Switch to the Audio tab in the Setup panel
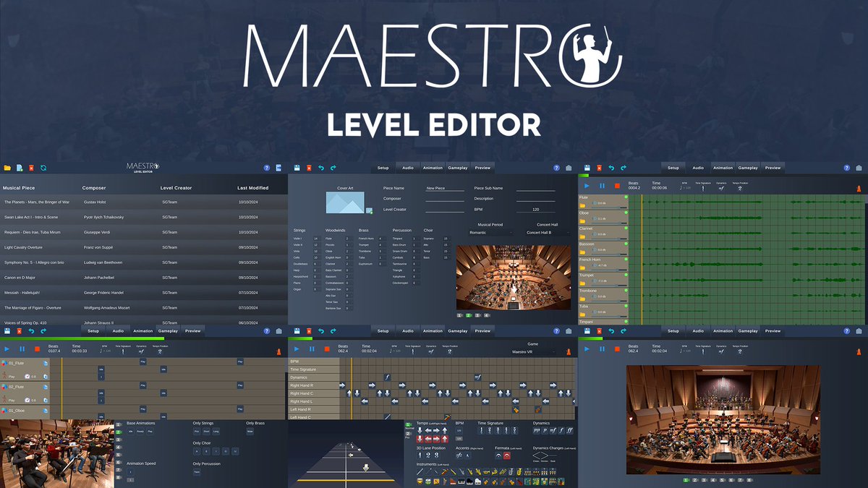This screenshot has width=868, height=488. click(x=408, y=168)
